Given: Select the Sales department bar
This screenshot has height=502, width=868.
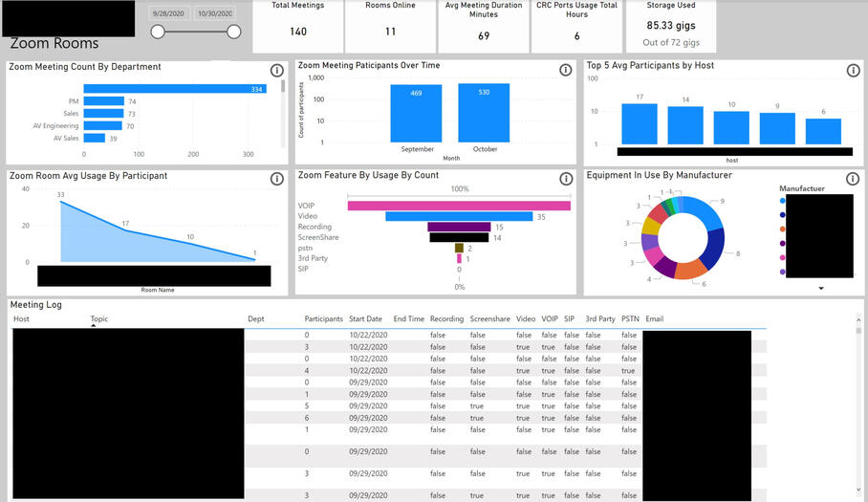Looking at the screenshot, I should 103,114.
